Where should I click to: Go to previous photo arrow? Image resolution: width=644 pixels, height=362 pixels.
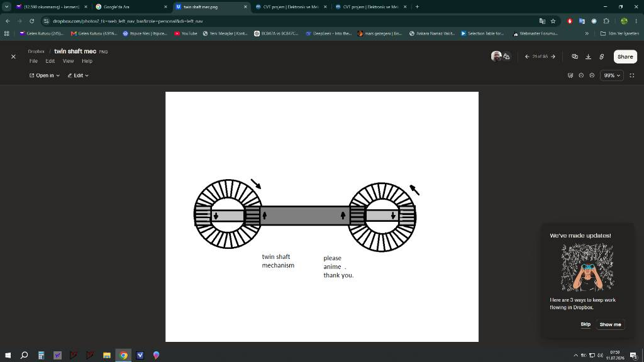click(x=527, y=57)
